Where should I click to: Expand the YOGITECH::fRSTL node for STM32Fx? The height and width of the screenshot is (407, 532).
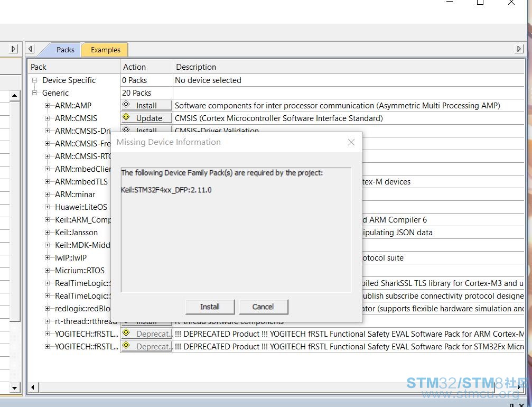point(47,347)
